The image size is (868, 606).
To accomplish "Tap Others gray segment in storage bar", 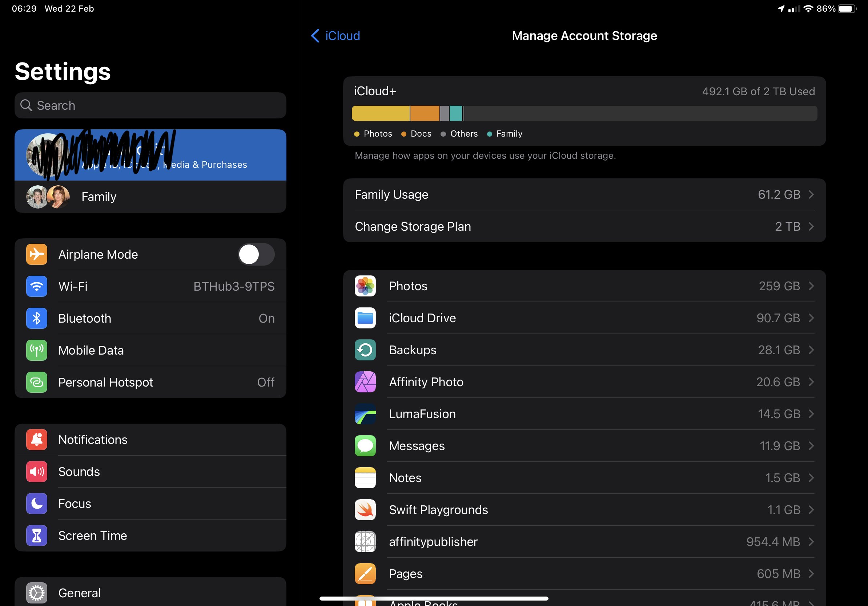I will click(445, 113).
